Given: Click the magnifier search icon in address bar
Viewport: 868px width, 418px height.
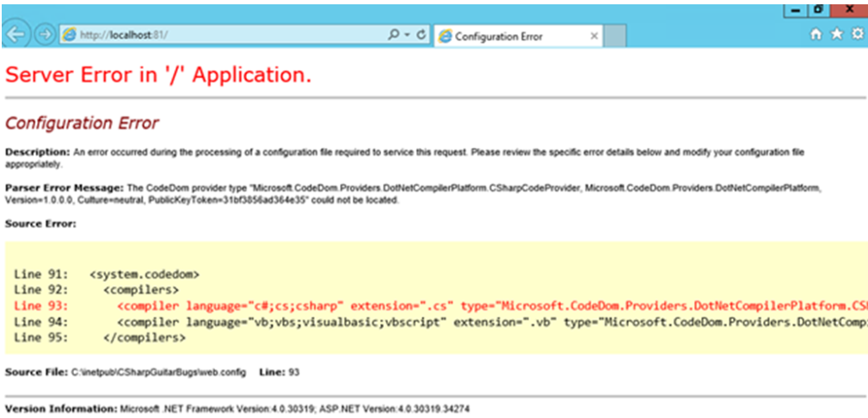Looking at the screenshot, I should click(x=393, y=35).
